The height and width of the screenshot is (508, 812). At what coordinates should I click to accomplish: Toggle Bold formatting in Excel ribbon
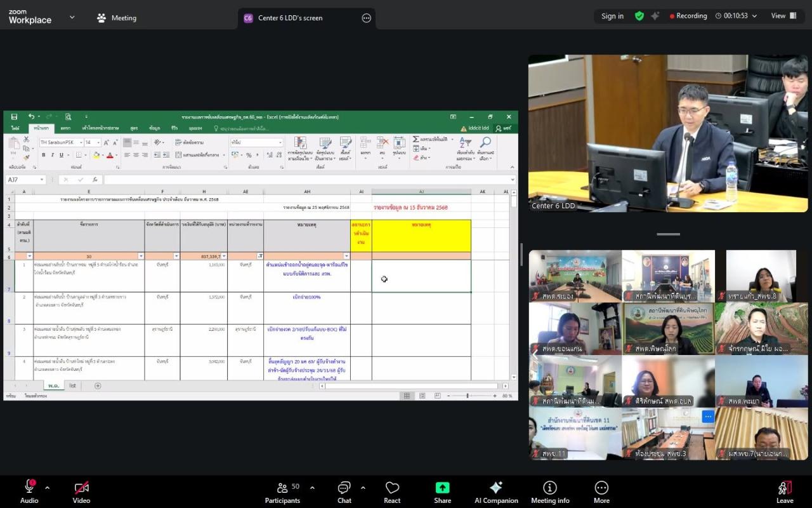44,155
